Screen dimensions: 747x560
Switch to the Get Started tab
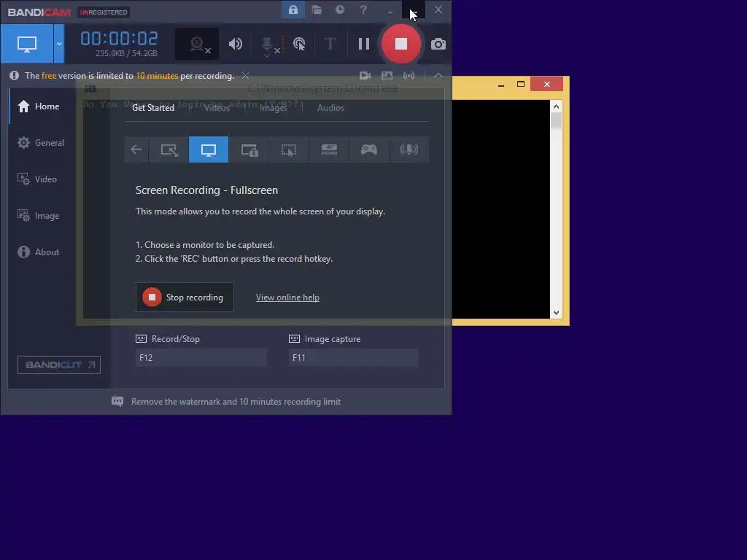click(x=153, y=108)
